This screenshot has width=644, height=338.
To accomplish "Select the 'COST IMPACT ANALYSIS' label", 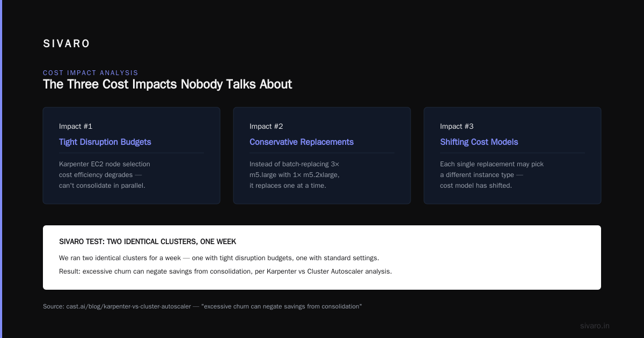I will (91, 72).
